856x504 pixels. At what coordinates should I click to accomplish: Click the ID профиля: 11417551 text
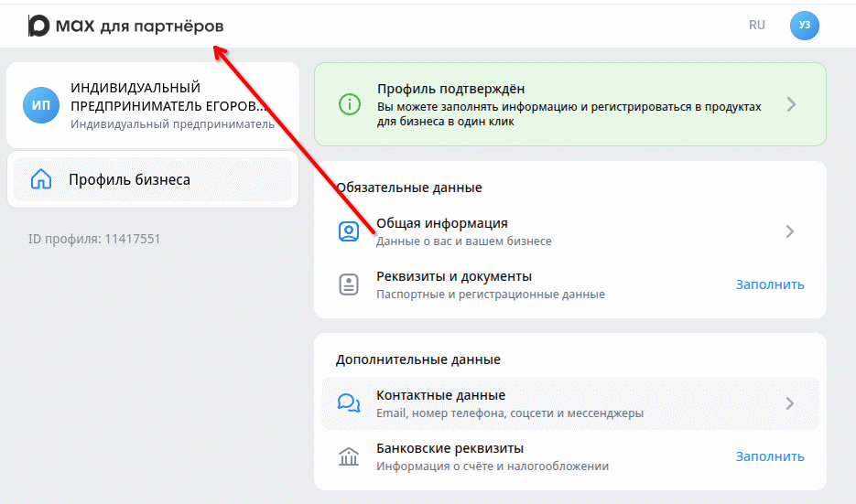coord(94,239)
